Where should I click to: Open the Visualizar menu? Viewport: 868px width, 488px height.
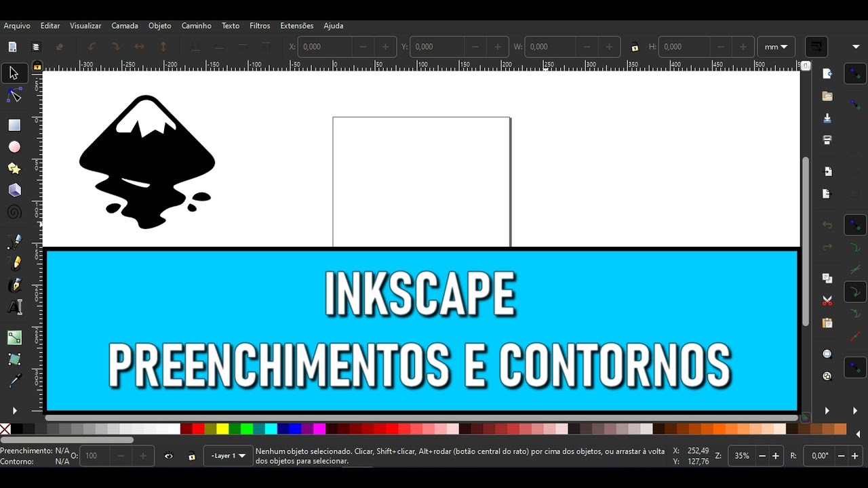[85, 26]
